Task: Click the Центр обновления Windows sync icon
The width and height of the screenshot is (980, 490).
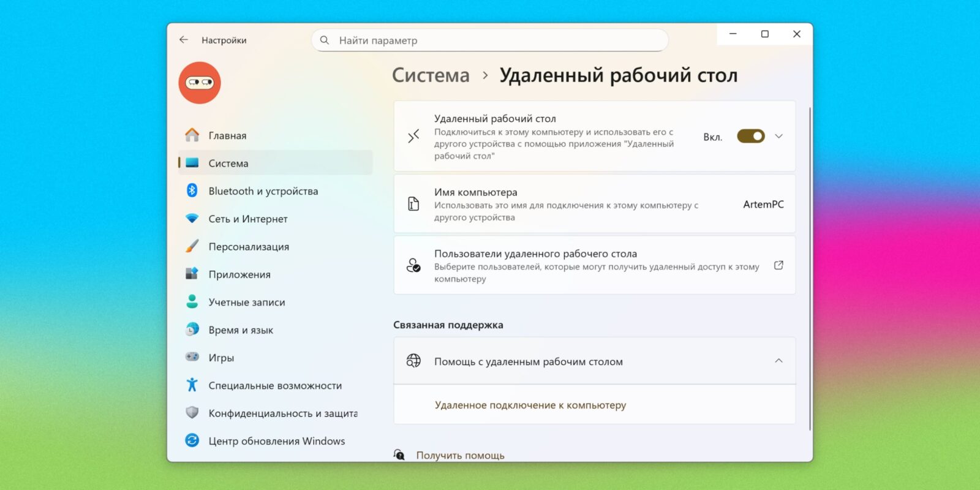Action: (x=192, y=440)
